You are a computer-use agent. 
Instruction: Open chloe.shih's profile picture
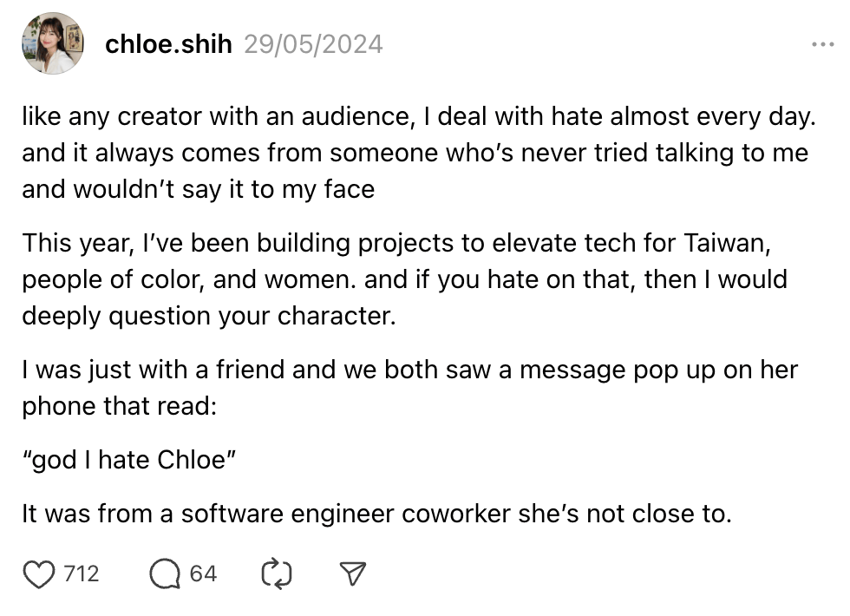coord(52,43)
